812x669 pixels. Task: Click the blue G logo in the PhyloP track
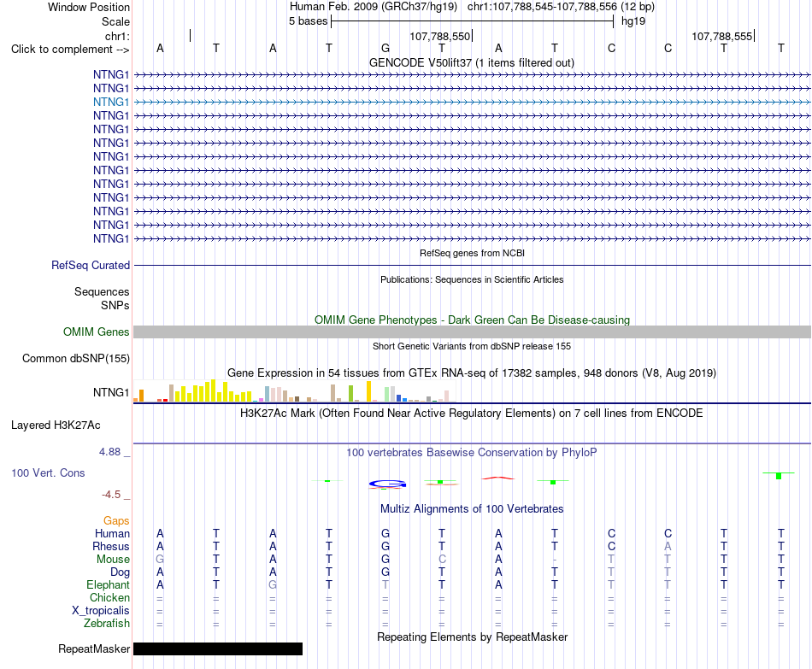pos(387,484)
